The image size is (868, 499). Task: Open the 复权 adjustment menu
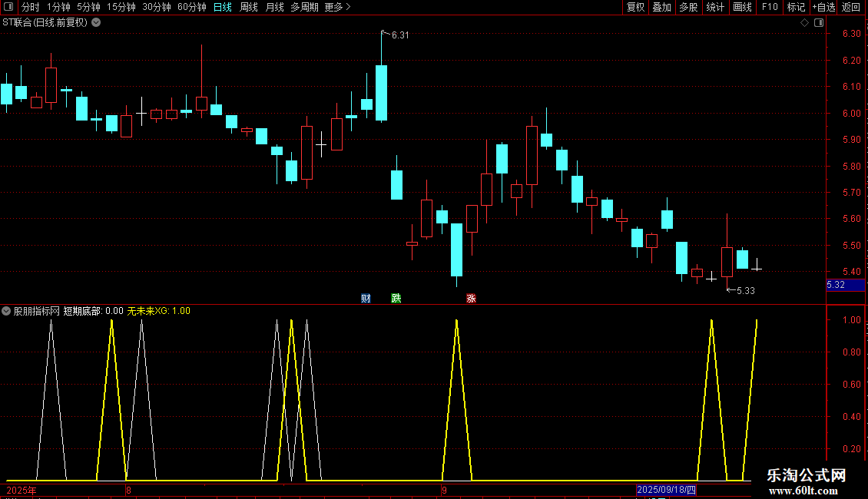pos(635,7)
